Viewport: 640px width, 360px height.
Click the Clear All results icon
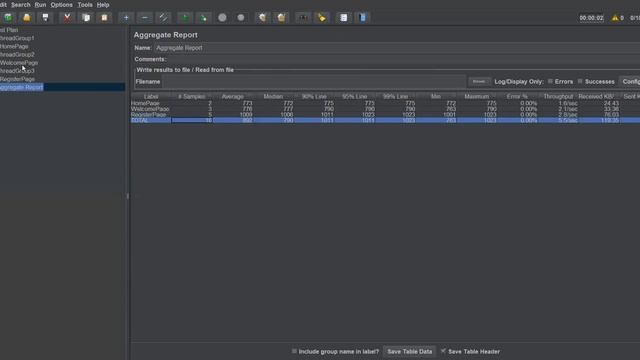pyautogui.click(x=281, y=18)
